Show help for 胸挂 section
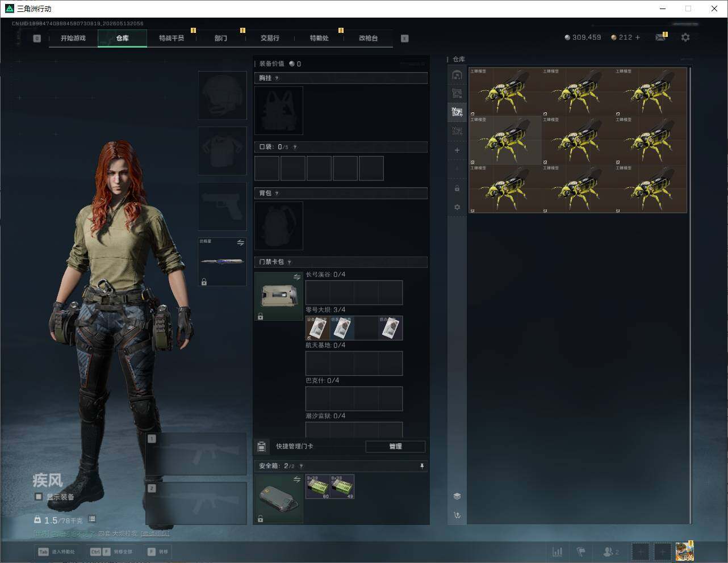The width and height of the screenshot is (728, 563). 277,78
